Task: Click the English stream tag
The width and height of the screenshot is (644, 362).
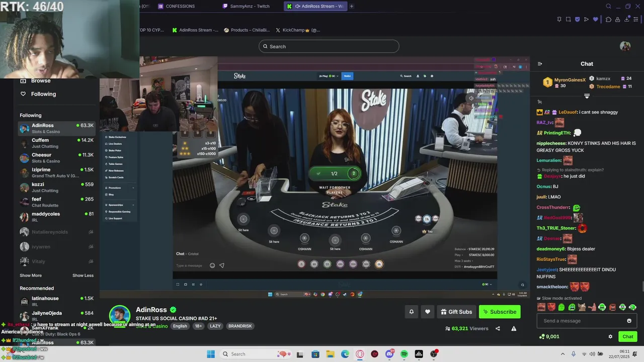Action: coord(180,326)
